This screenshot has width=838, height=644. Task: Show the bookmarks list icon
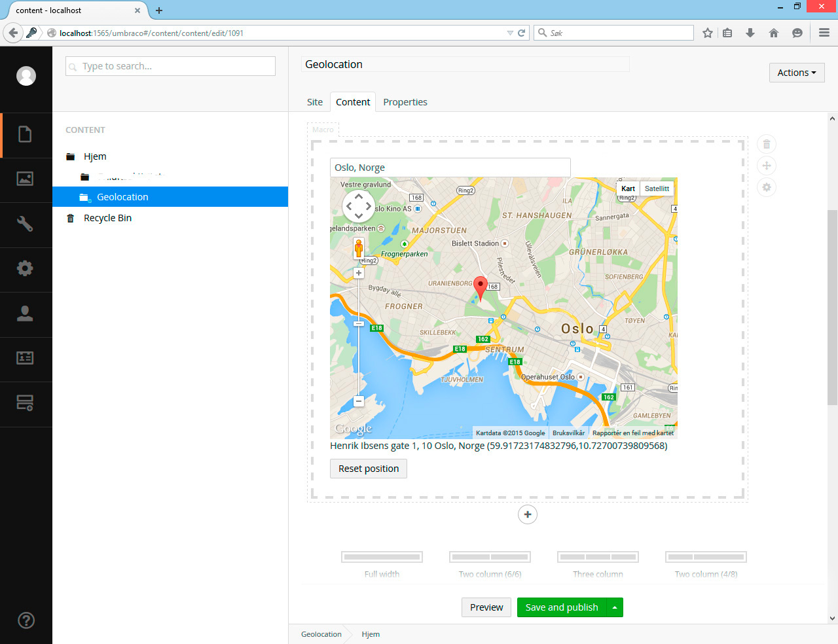pyautogui.click(x=727, y=33)
